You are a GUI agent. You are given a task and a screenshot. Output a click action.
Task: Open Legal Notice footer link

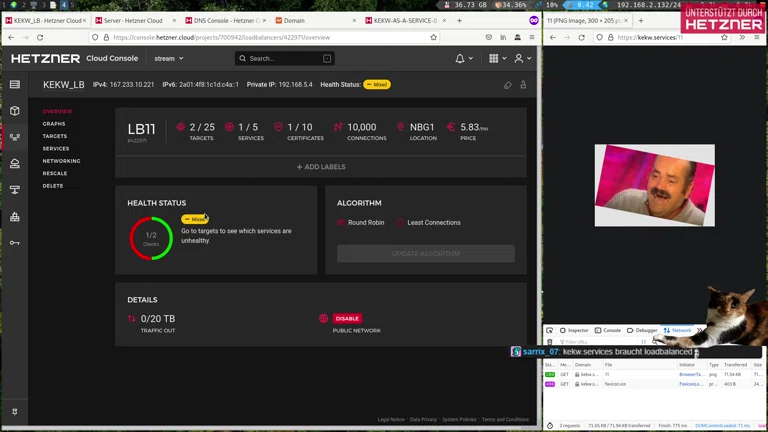tap(391, 419)
